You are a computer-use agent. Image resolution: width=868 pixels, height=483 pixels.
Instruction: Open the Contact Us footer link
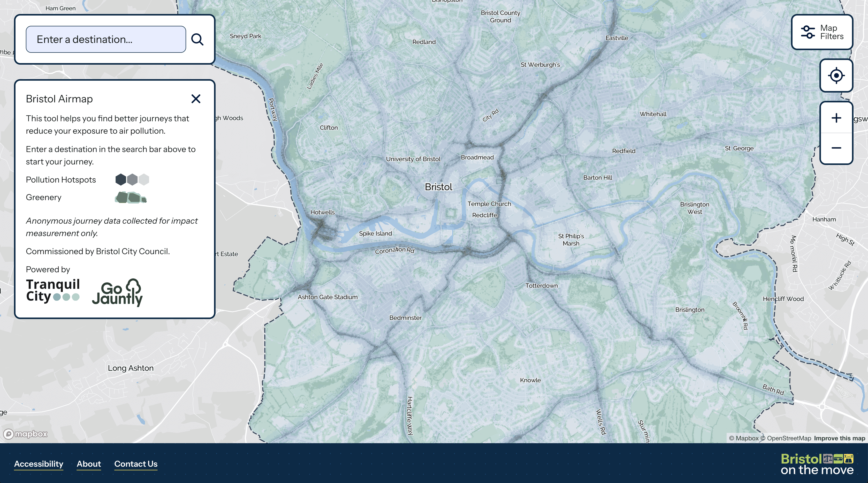[x=136, y=464]
